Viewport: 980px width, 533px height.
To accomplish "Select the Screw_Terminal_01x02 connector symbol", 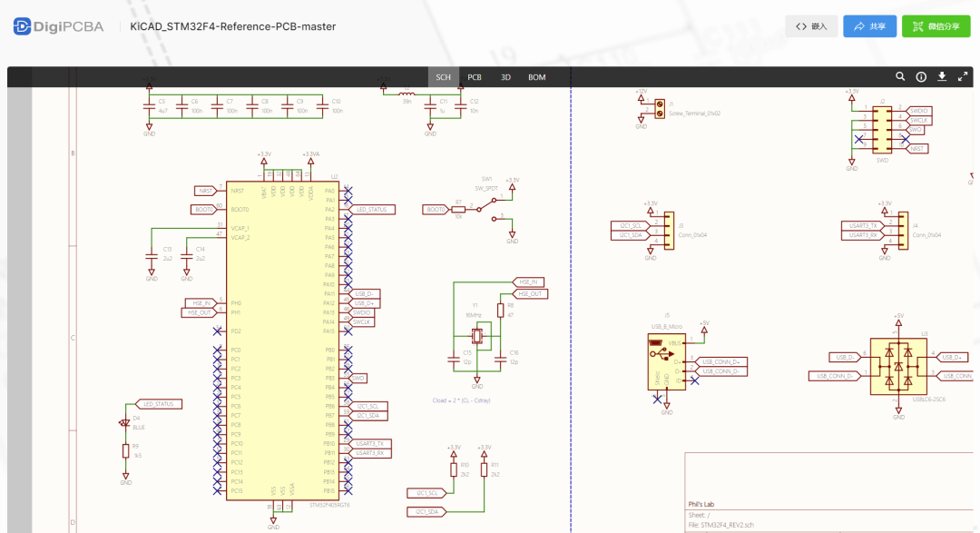I will (660, 109).
